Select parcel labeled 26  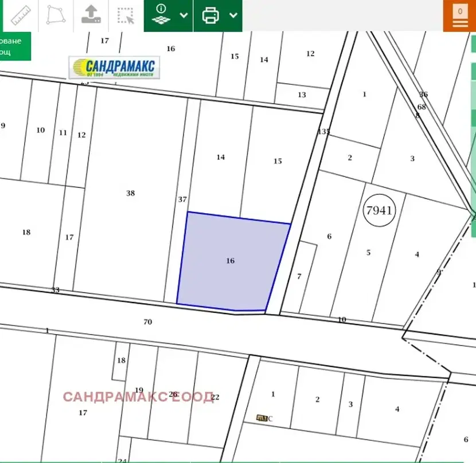[173, 394]
